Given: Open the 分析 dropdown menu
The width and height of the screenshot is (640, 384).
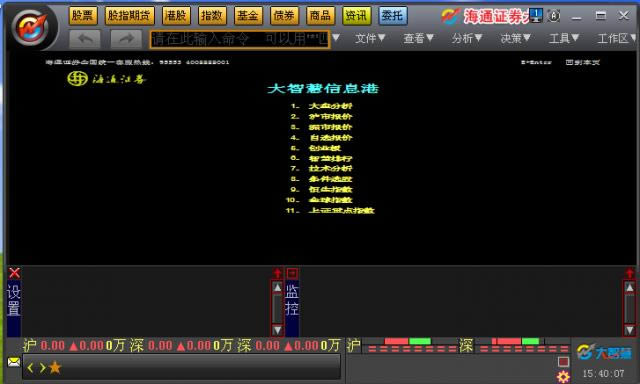Looking at the screenshot, I should point(467,38).
